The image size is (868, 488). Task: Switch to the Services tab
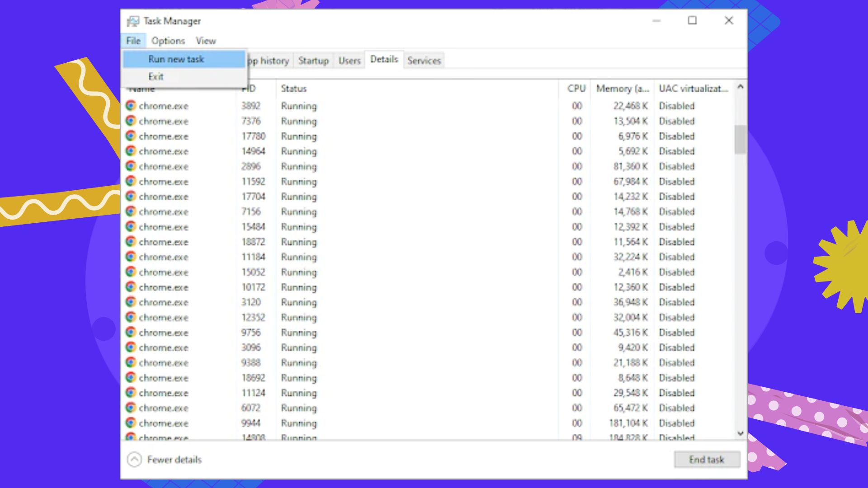coord(424,61)
